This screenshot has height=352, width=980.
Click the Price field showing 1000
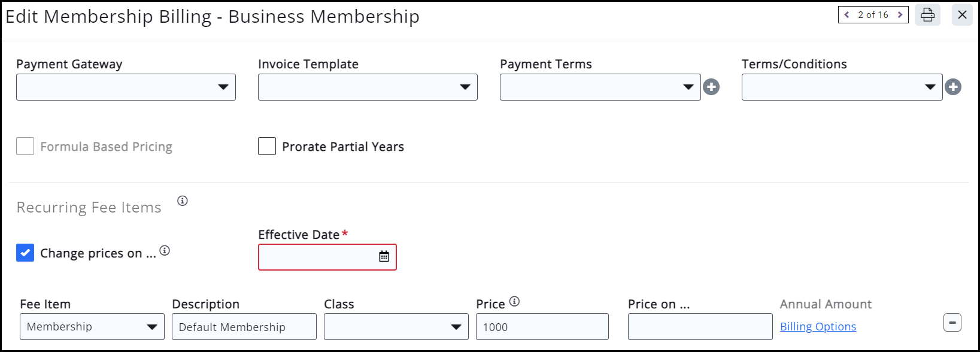click(x=542, y=327)
